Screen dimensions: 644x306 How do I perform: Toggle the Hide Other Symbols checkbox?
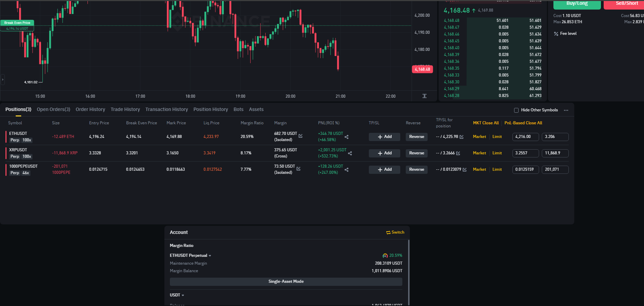click(x=516, y=110)
